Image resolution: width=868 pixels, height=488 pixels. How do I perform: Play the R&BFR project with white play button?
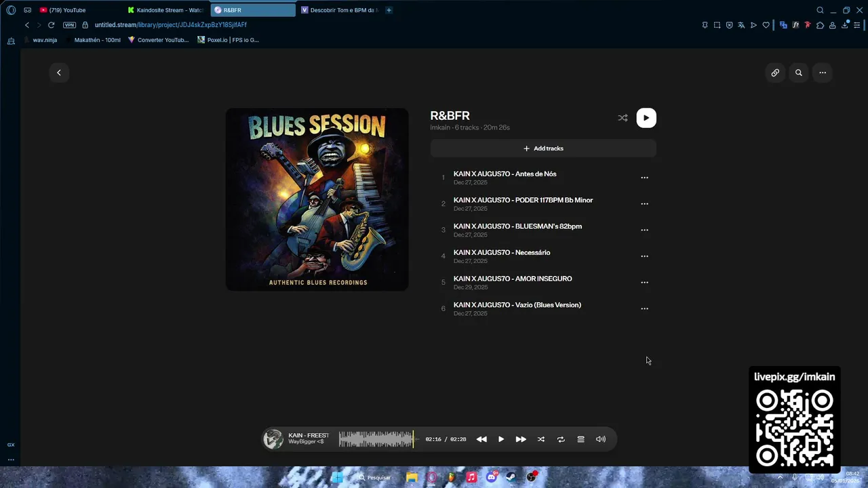[x=646, y=118]
